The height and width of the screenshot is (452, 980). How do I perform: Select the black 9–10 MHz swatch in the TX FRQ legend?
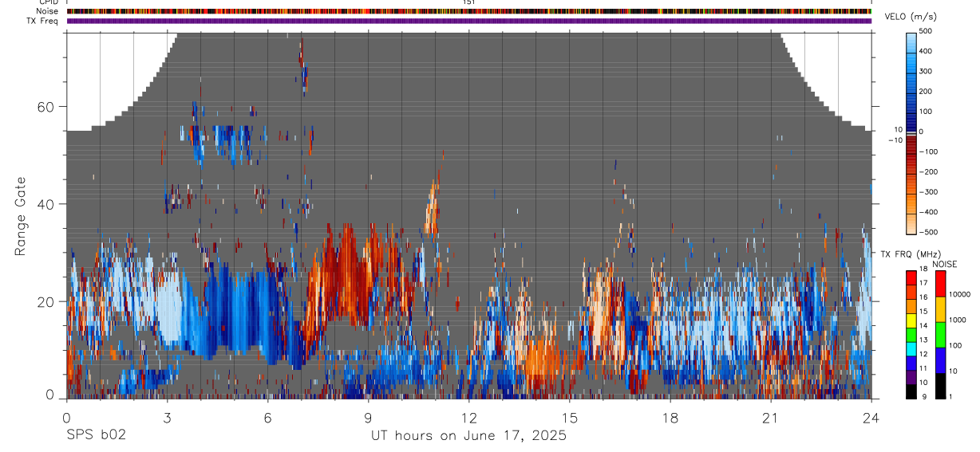[911, 391]
